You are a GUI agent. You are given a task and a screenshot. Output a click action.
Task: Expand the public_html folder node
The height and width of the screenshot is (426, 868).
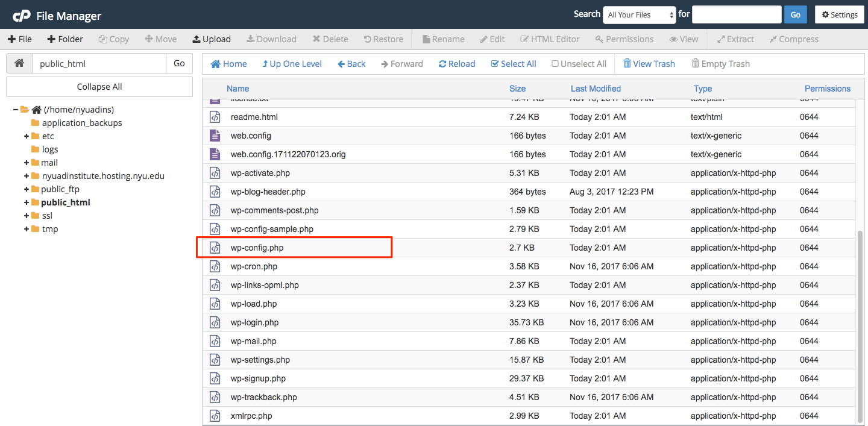(x=27, y=202)
